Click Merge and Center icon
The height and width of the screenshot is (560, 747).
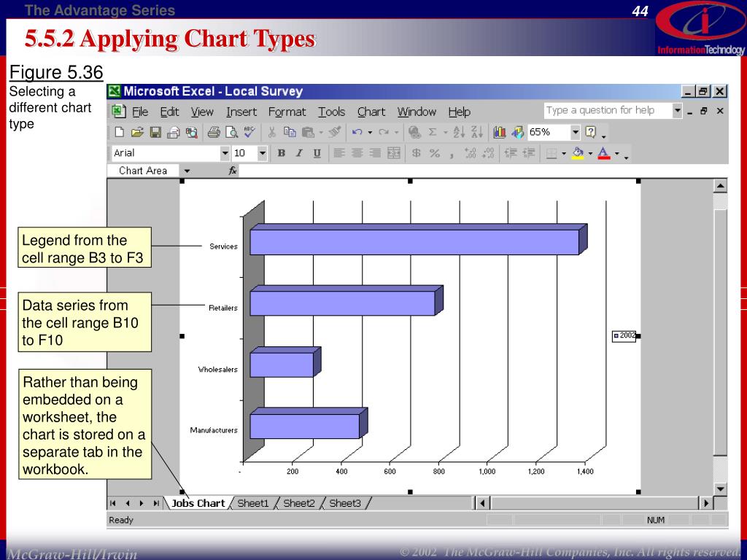click(393, 153)
